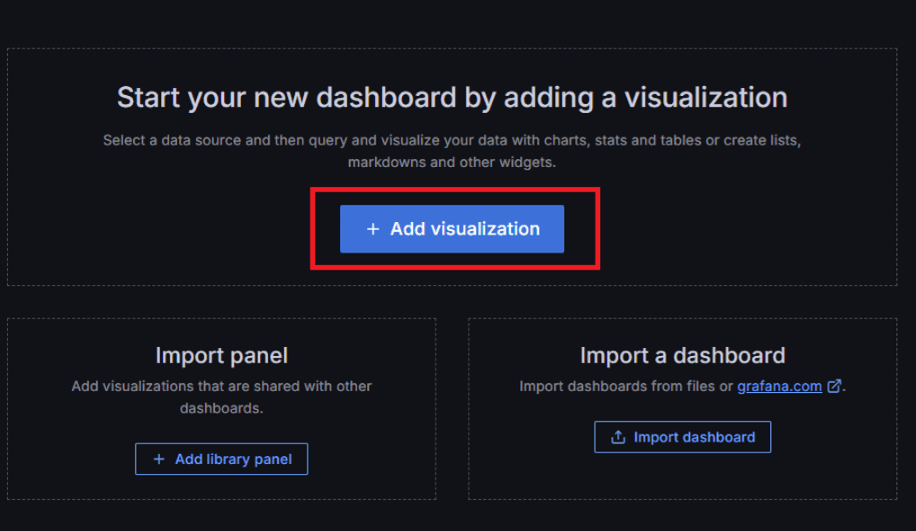Click the "dashboards." text under Import panel

[221, 408]
